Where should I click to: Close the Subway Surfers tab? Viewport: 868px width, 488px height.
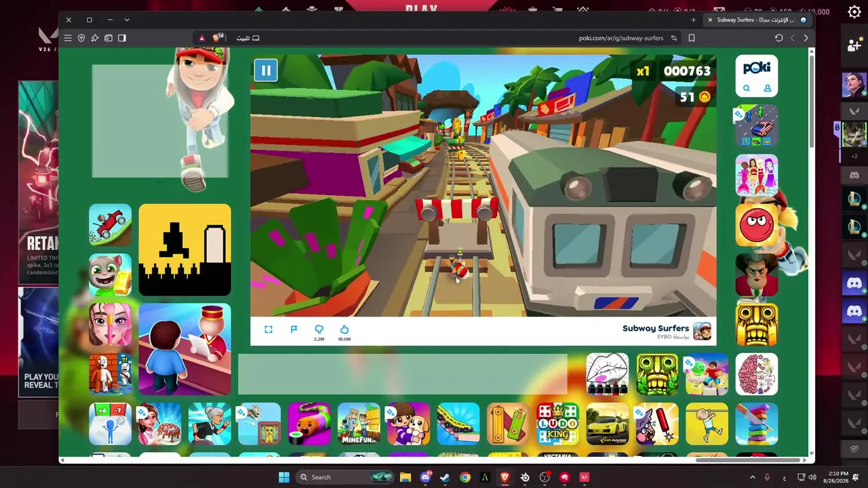(x=710, y=20)
